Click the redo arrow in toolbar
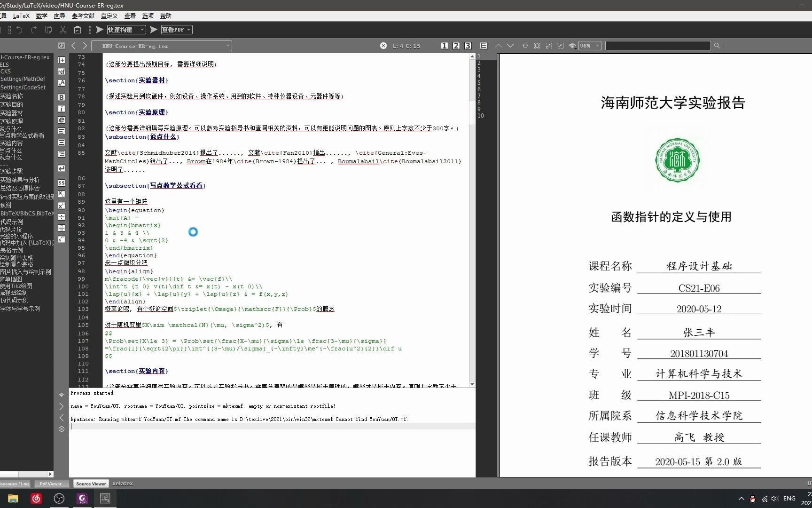Image resolution: width=812 pixels, height=508 pixels. [34, 30]
